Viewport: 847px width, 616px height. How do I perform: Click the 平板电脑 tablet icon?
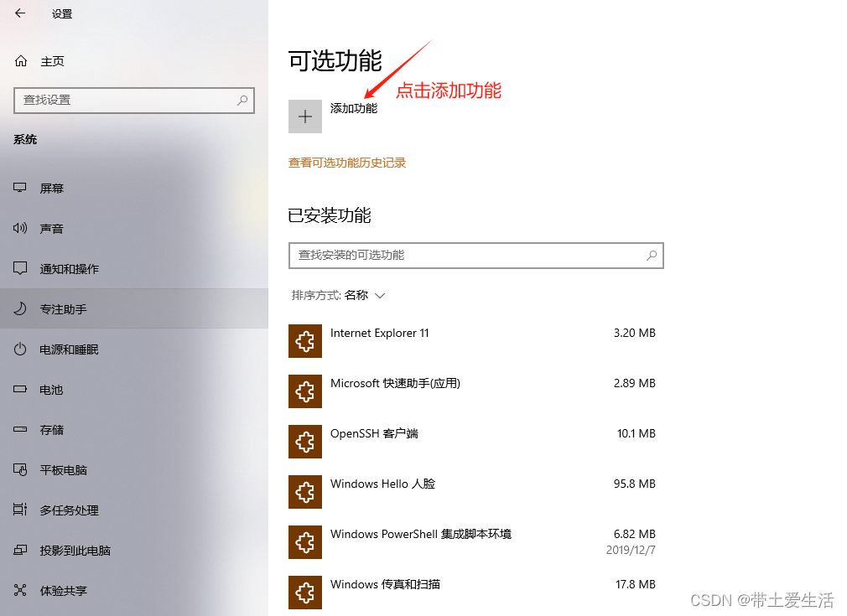pos(20,469)
